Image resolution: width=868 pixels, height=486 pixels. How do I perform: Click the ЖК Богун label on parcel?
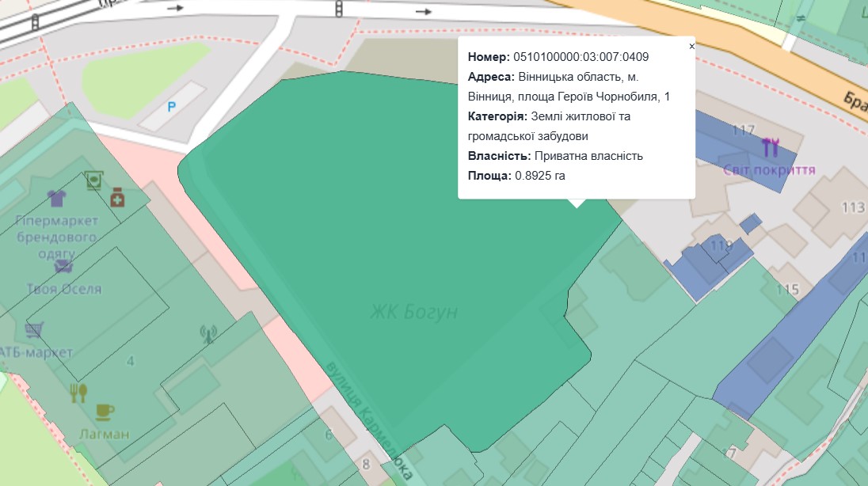pos(413,312)
